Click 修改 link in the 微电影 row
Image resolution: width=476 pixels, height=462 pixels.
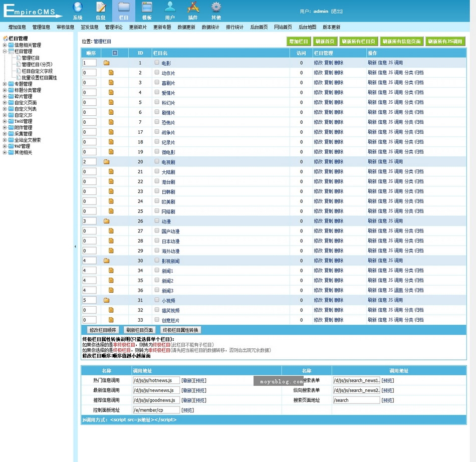[x=318, y=152]
